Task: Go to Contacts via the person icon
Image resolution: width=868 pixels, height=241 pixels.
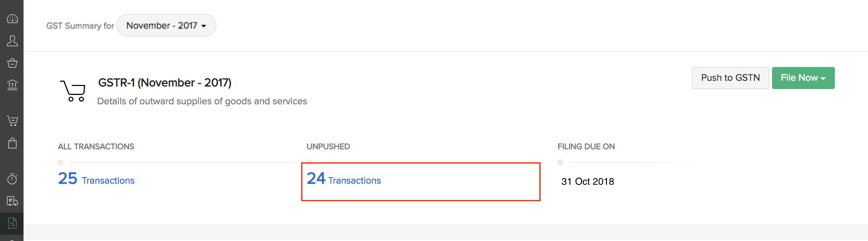Action: click(12, 41)
